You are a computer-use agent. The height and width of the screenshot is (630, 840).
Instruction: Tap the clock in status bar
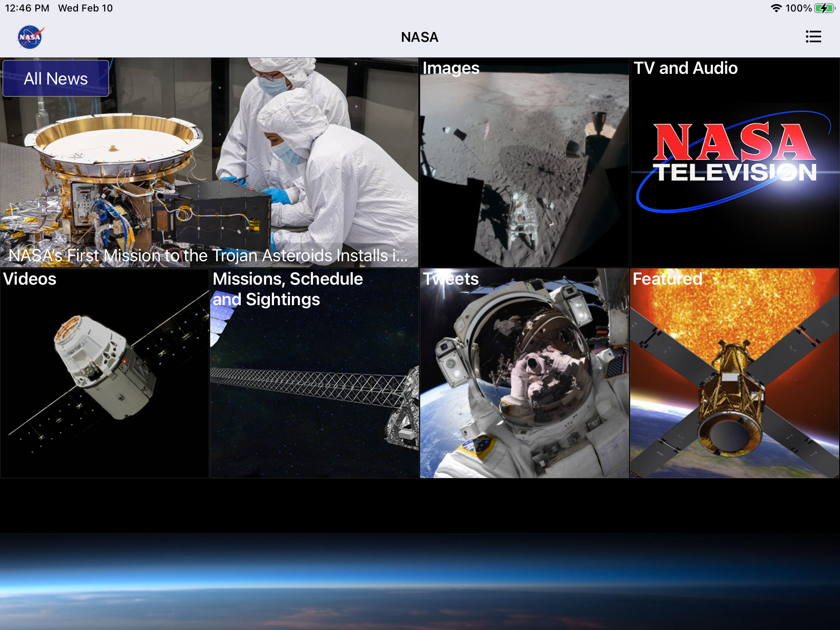tap(27, 8)
